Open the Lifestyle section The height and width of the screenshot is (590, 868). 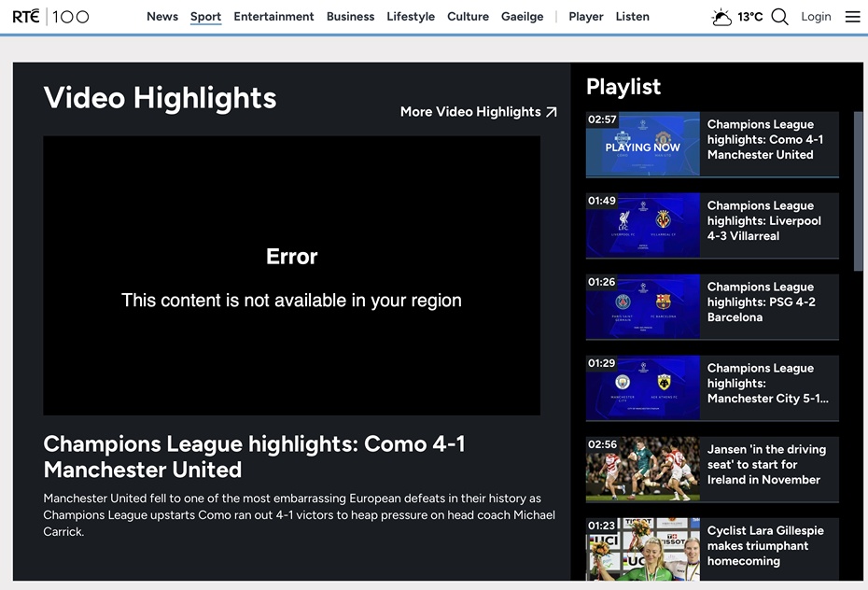click(411, 17)
